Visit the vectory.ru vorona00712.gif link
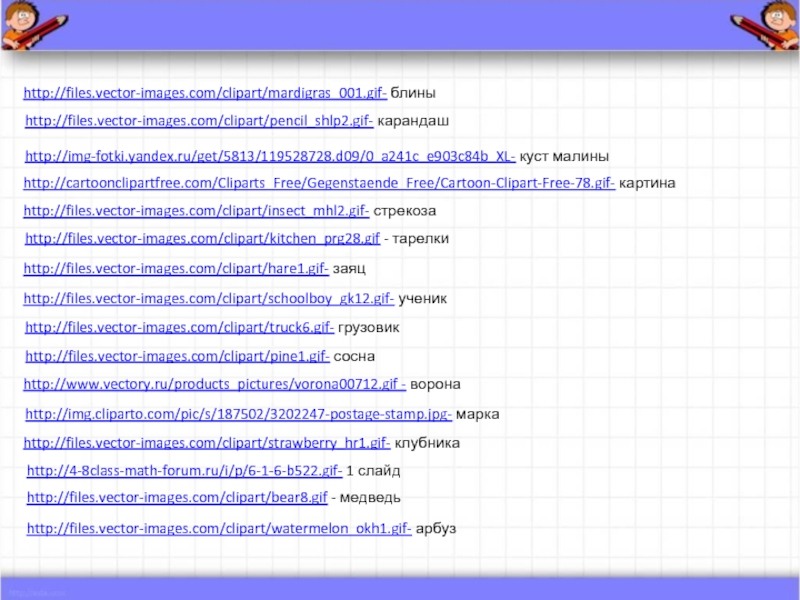Image resolution: width=800 pixels, height=600 pixels. point(214,384)
